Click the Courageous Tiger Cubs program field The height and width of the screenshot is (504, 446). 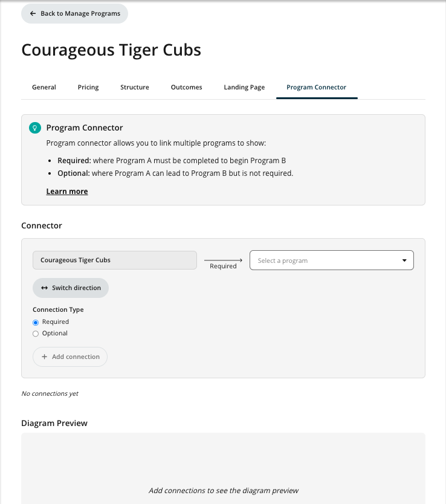pyautogui.click(x=114, y=260)
